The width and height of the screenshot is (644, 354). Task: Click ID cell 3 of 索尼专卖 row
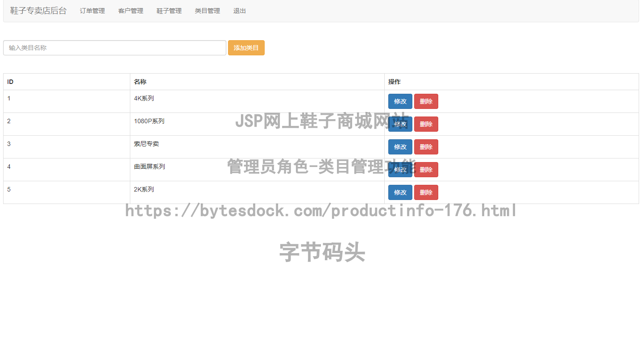pos(66,147)
